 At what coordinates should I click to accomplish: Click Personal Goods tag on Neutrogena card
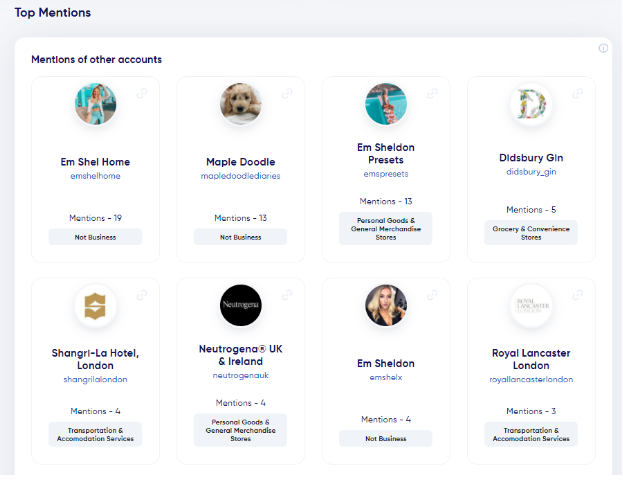pyautogui.click(x=241, y=430)
